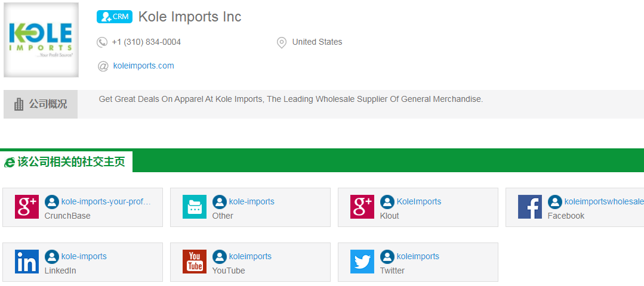Image resolution: width=644 pixels, height=286 pixels.
Task: Open the koleimports YouTube link
Action: pyautogui.click(x=250, y=256)
